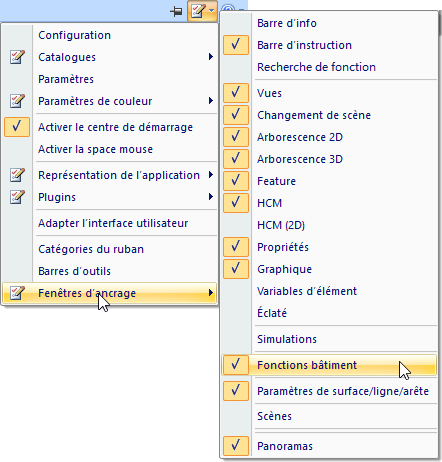Expand the Plugins submenu arrow

point(211,197)
